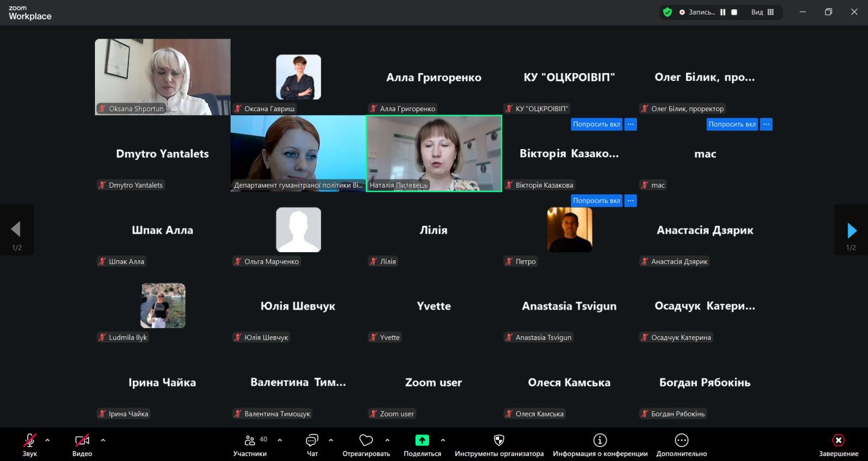
Task: Expand video settings arrow next to camera
Action: [103, 440]
